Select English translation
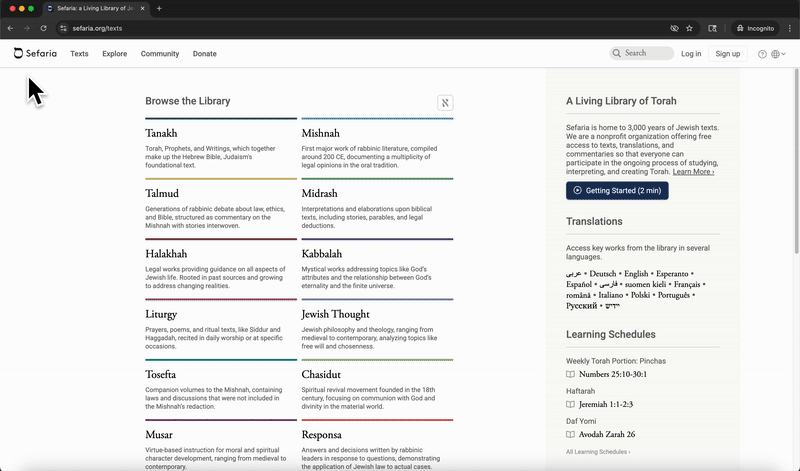Viewport: 800px width, 471px height. click(x=636, y=274)
